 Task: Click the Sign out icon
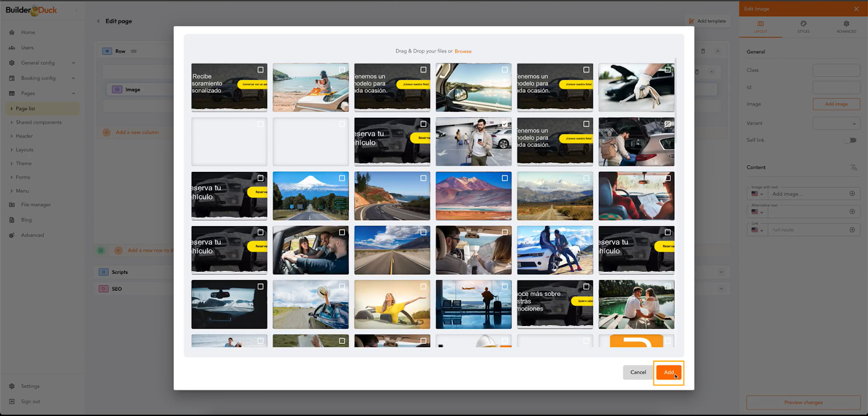click(12, 402)
